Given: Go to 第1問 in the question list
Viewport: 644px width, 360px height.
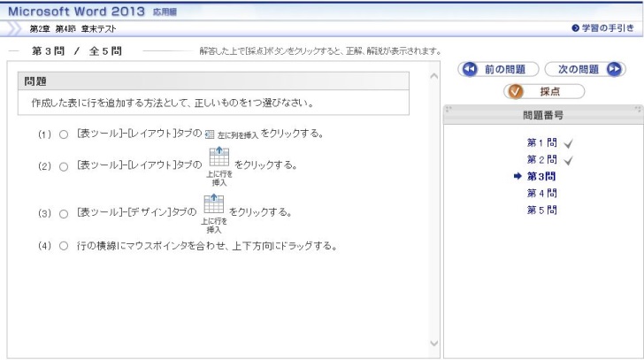Looking at the screenshot, I should click(541, 142).
